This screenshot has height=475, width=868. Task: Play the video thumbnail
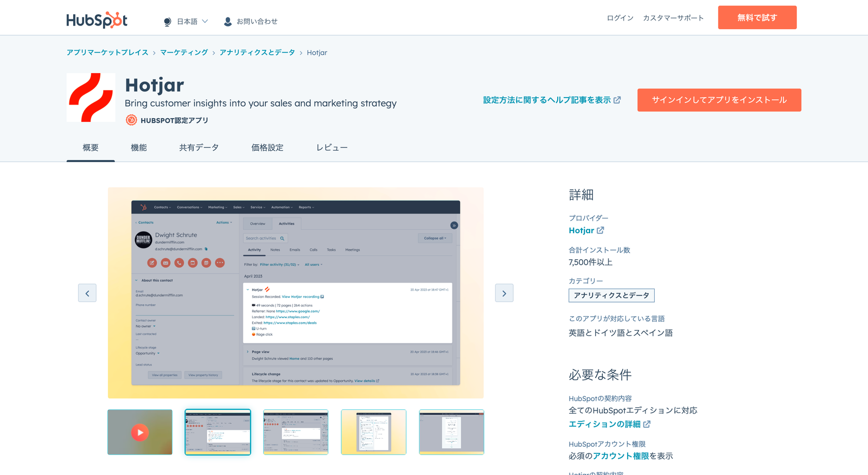[x=140, y=432]
